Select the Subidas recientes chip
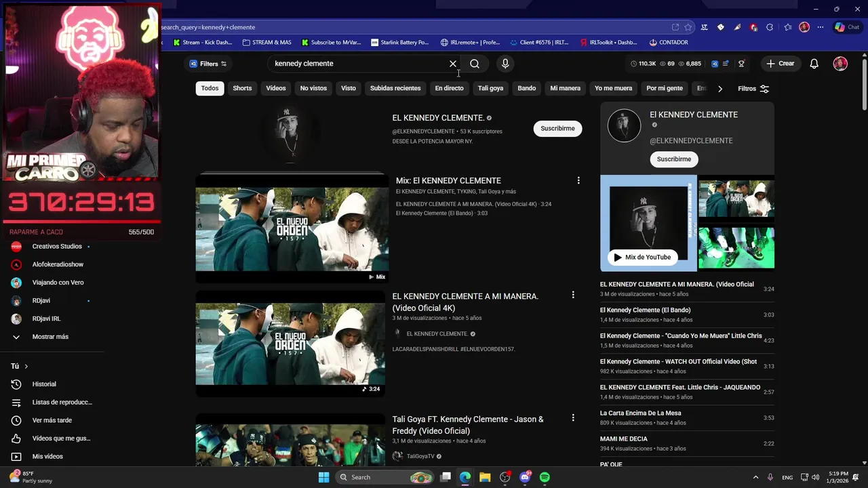868x488 pixels. coord(395,88)
